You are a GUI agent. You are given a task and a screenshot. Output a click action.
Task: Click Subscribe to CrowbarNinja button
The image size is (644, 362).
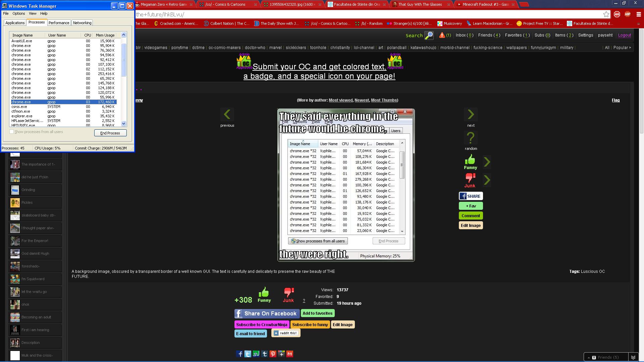[x=262, y=324]
